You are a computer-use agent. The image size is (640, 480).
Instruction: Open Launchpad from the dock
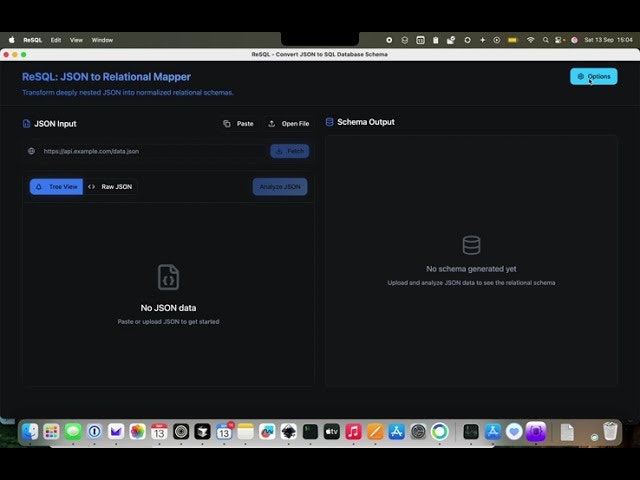pos(51,432)
